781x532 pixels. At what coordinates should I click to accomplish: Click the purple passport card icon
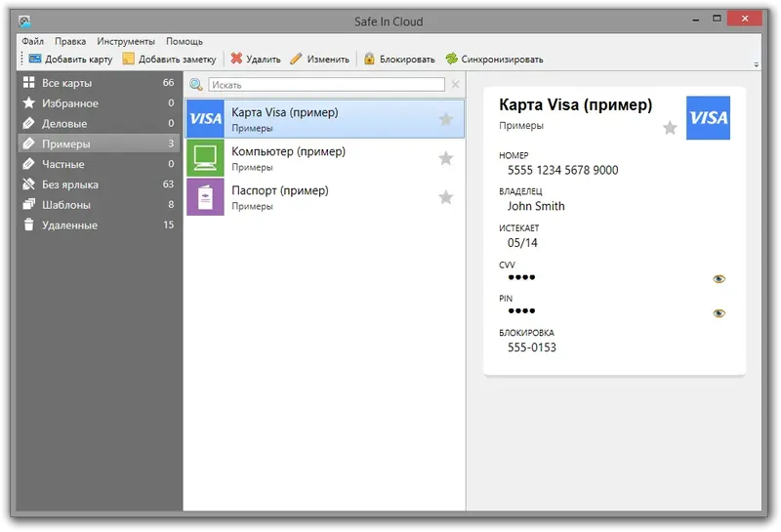click(205, 197)
